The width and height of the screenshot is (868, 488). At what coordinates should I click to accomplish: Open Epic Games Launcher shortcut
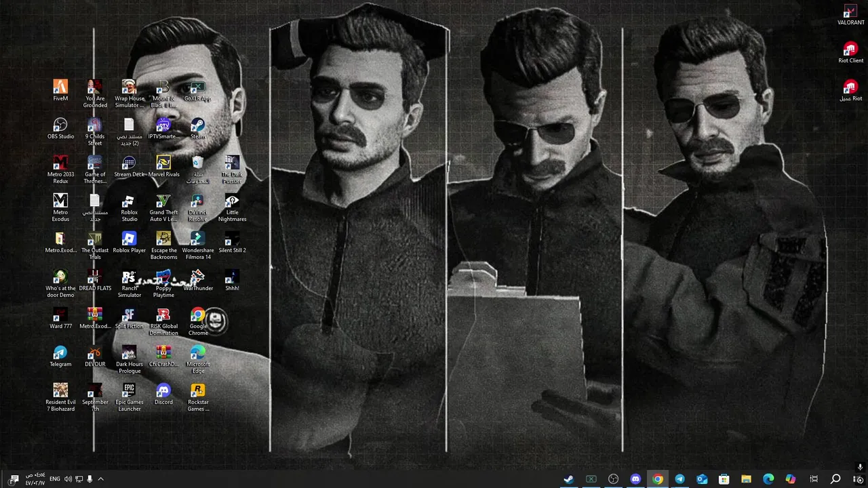[x=130, y=397]
